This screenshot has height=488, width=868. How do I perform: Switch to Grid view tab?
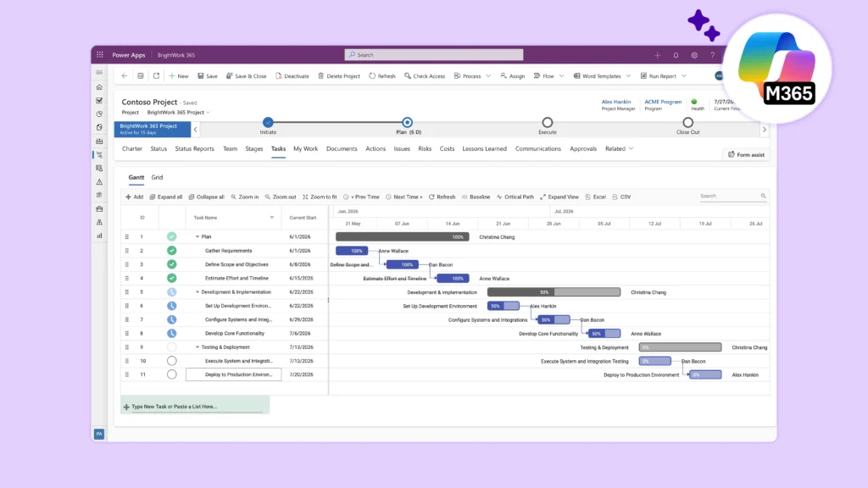click(157, 177)
